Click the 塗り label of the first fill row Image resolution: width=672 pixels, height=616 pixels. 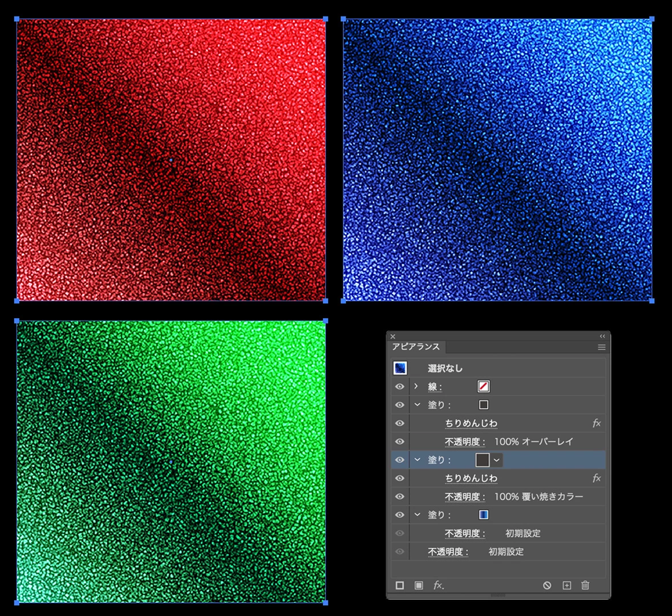click(x=439, y=405)
